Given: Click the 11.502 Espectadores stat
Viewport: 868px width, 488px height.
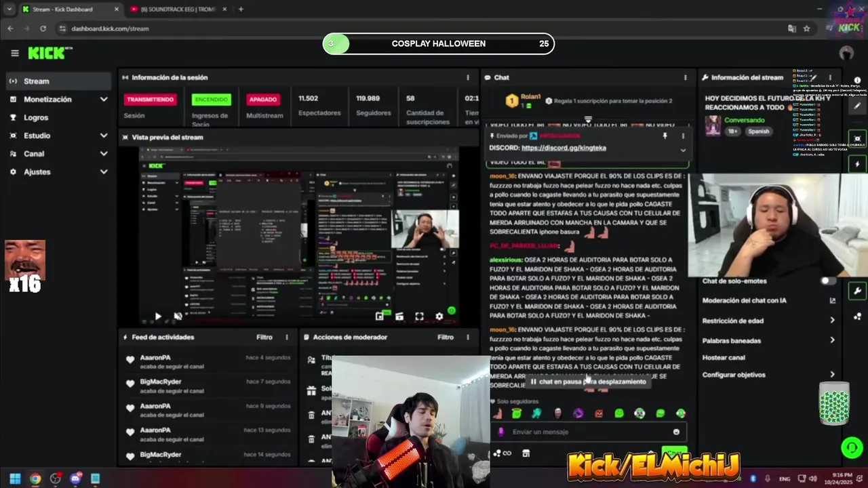Looking at the screenshot, I should [x=319, y=105].
